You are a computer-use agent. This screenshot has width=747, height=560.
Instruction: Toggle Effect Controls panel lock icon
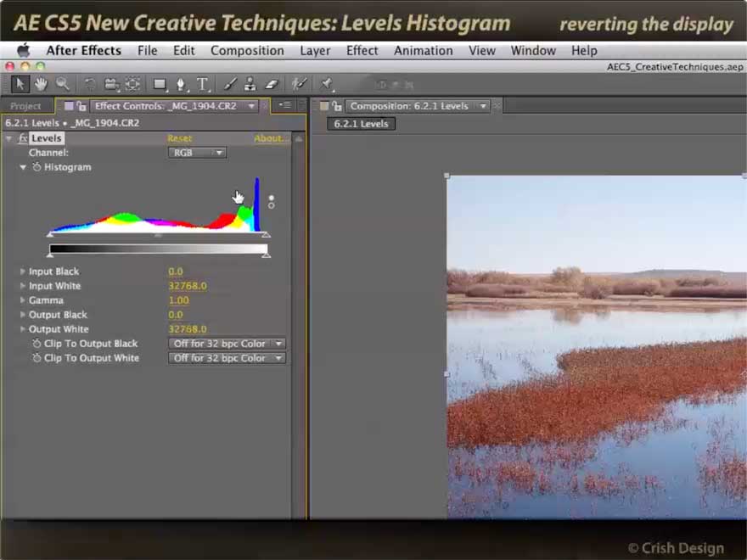pos(81,106)
